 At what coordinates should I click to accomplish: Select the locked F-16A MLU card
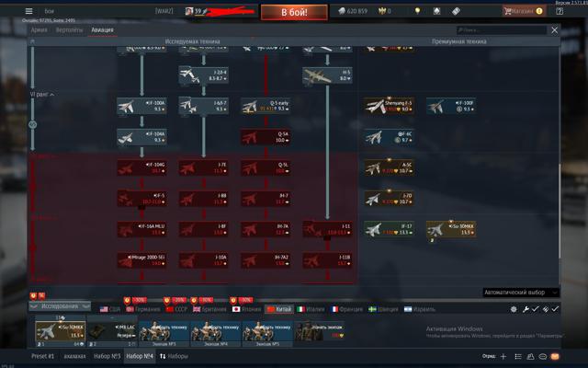[141, 229]
